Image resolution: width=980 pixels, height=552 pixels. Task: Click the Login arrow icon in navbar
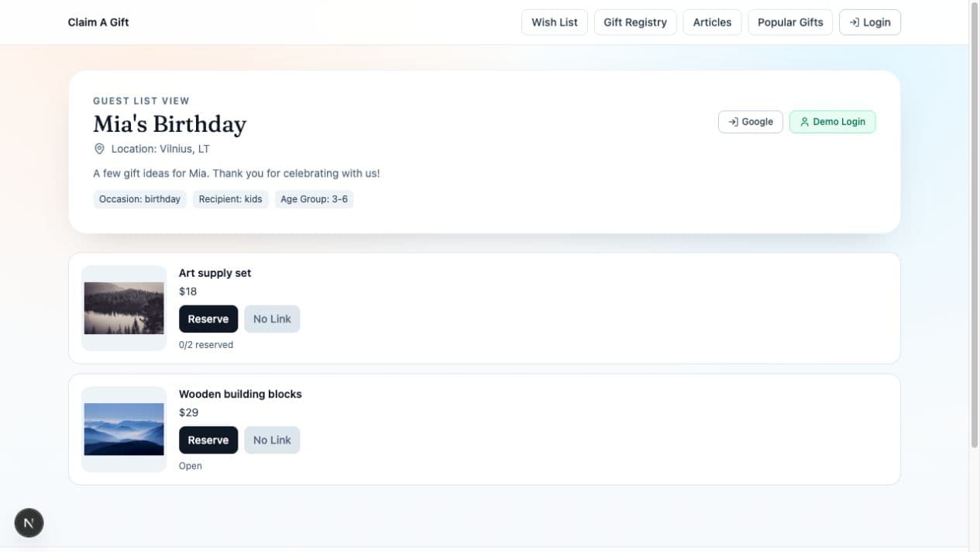[854, 22]
